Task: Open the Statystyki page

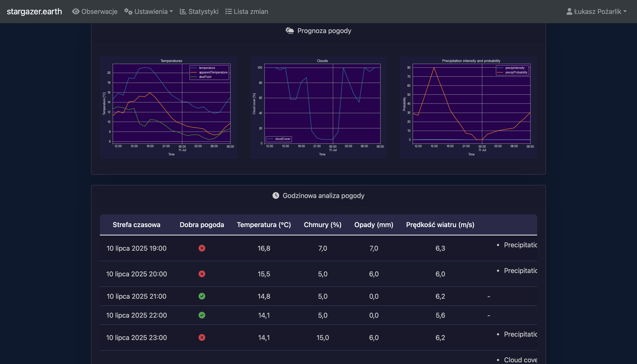Action: pyautogui.click(x=203, y=12)
